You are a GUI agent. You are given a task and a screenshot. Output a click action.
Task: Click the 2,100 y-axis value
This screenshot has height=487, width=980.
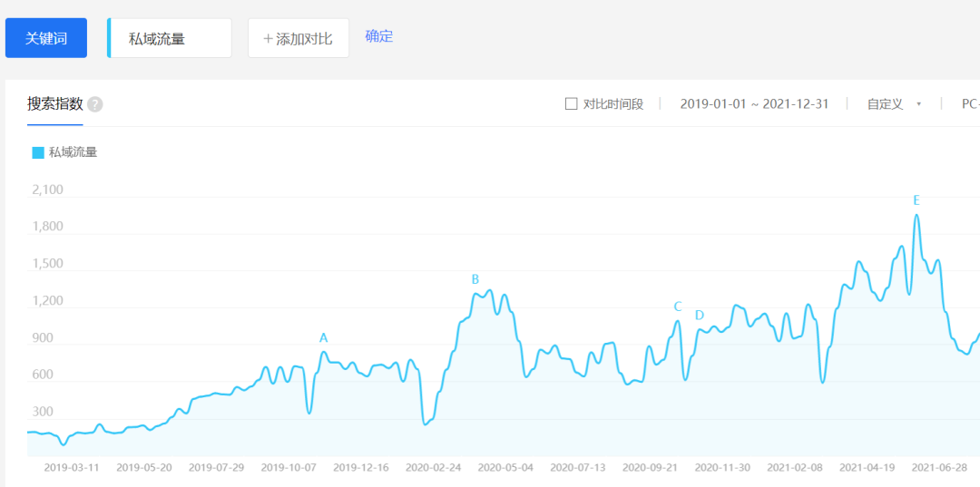click(x=47, y=190)
